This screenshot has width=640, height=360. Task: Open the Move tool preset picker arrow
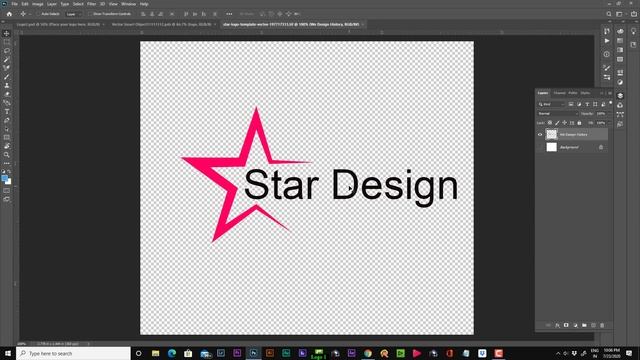30,14
